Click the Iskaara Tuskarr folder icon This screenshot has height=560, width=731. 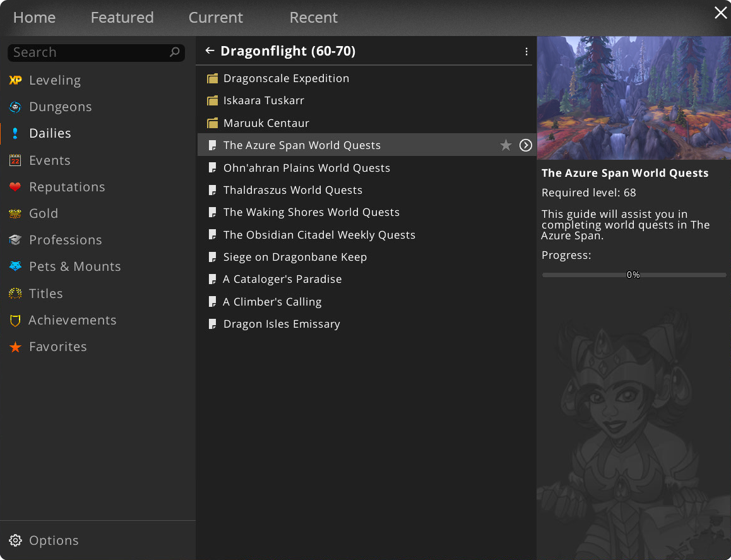tap(213, 101)
